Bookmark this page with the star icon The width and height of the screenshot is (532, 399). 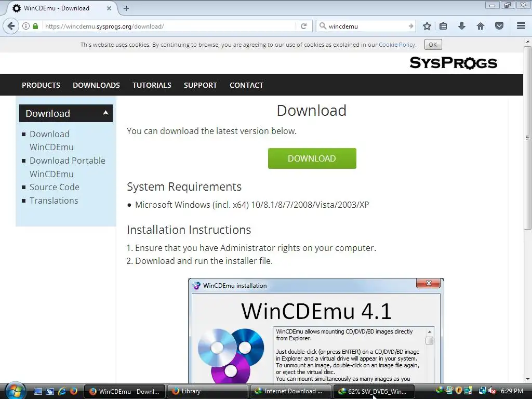(427, 26)
